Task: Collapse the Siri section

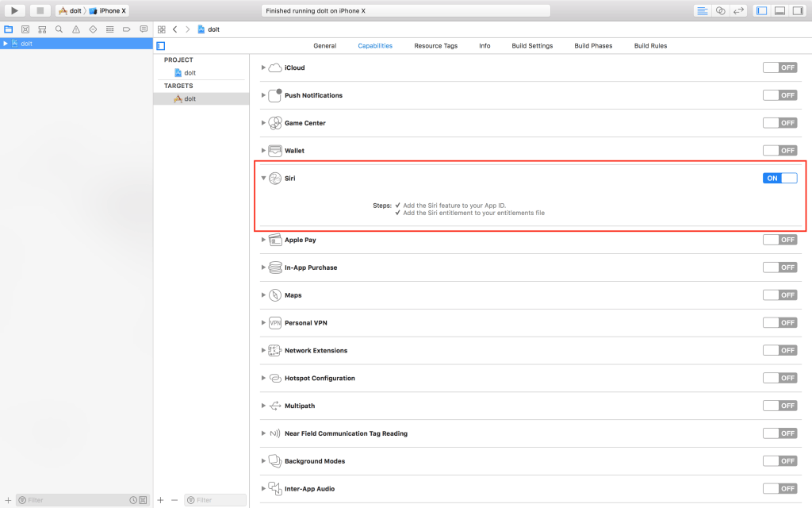Action: tap(263, 179)
